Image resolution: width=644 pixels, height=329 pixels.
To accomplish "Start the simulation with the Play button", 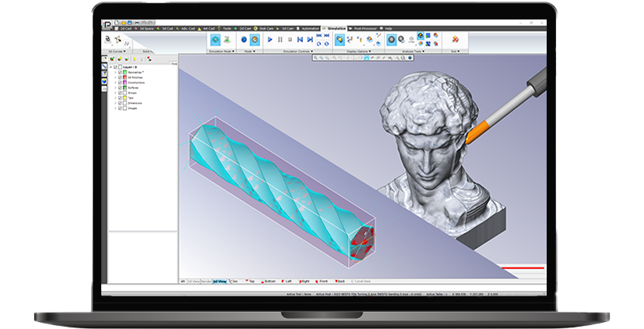I will tap(270, 40).
